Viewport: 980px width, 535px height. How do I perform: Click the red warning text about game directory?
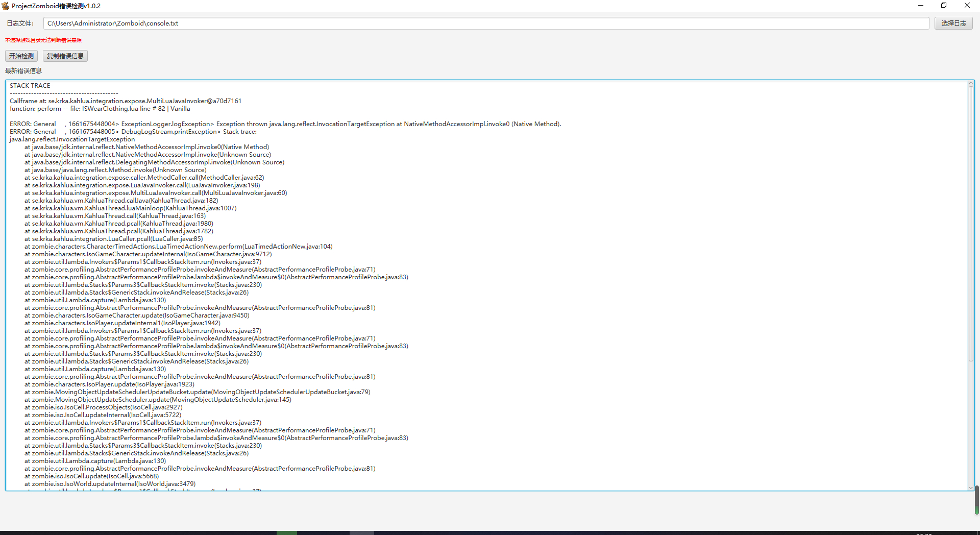coord(43,40)
